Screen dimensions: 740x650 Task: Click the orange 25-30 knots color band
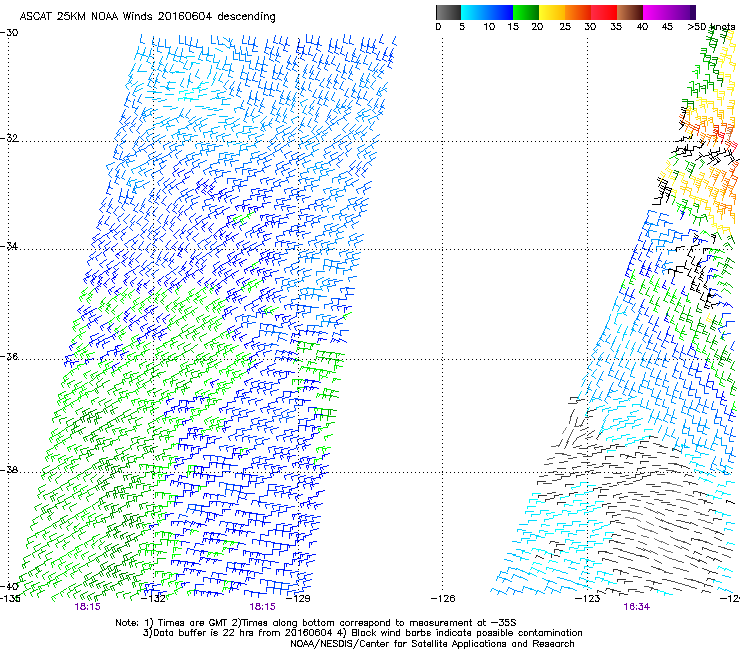click(578, 12)
